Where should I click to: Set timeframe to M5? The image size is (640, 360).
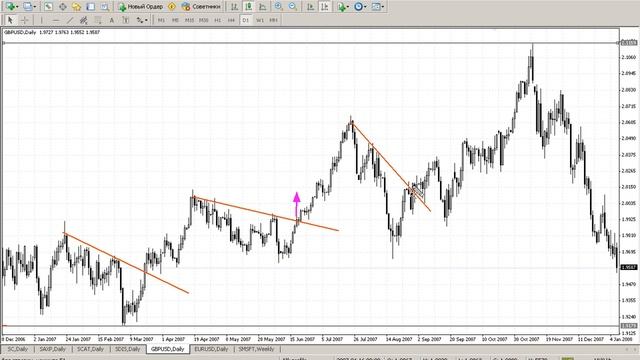(x=175, y=20)
